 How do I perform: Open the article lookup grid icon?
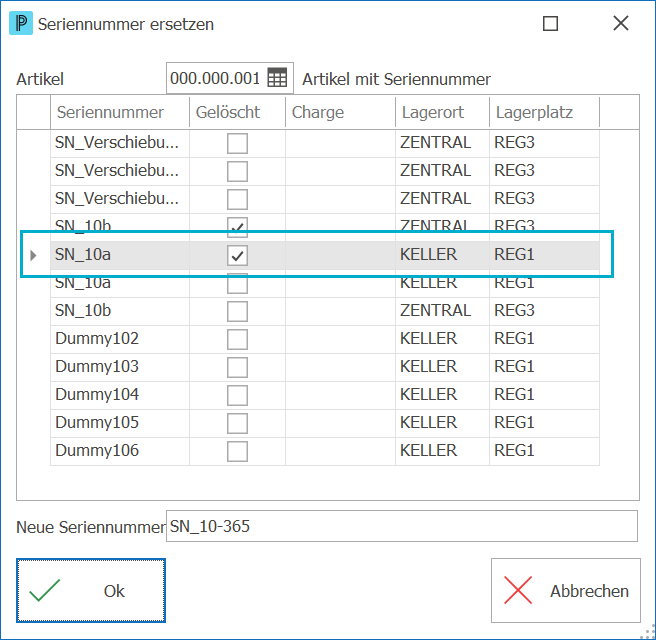[x=277, y=78]
